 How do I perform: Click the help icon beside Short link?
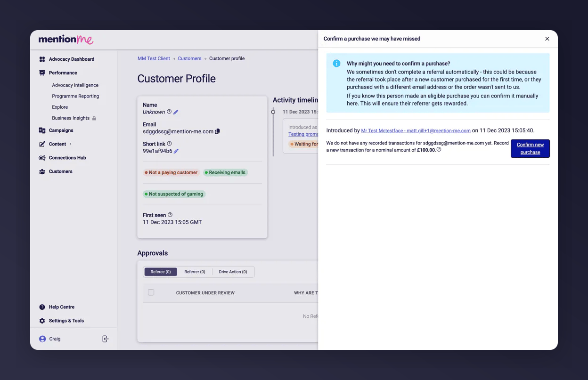coord(169,144)
